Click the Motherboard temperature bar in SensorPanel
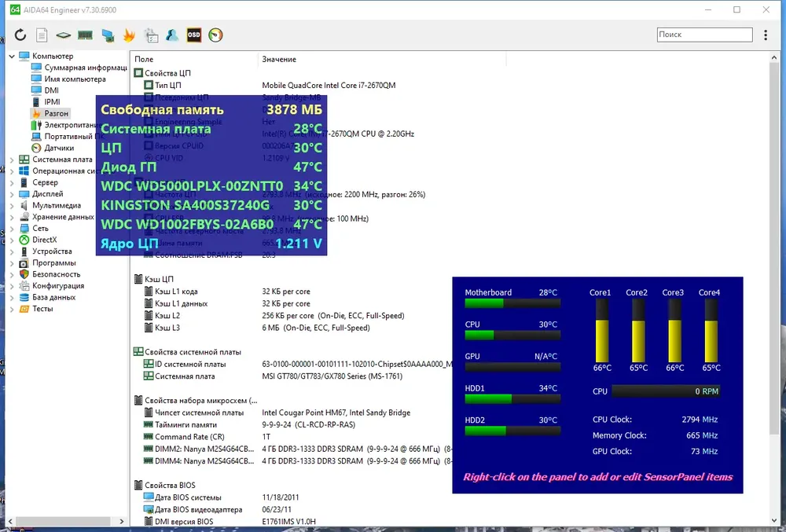786x532 pixels. [x=512, y=303]
